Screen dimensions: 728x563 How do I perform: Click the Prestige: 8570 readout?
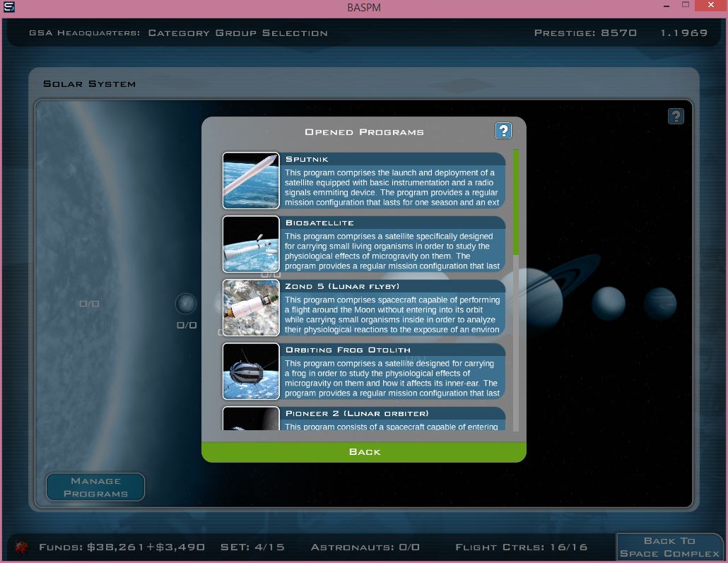pyautogui.click(x=585, y=33)
